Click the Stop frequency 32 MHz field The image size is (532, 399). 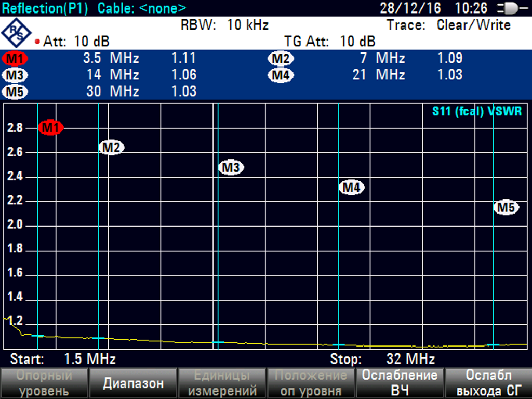[x=382, y=358]
